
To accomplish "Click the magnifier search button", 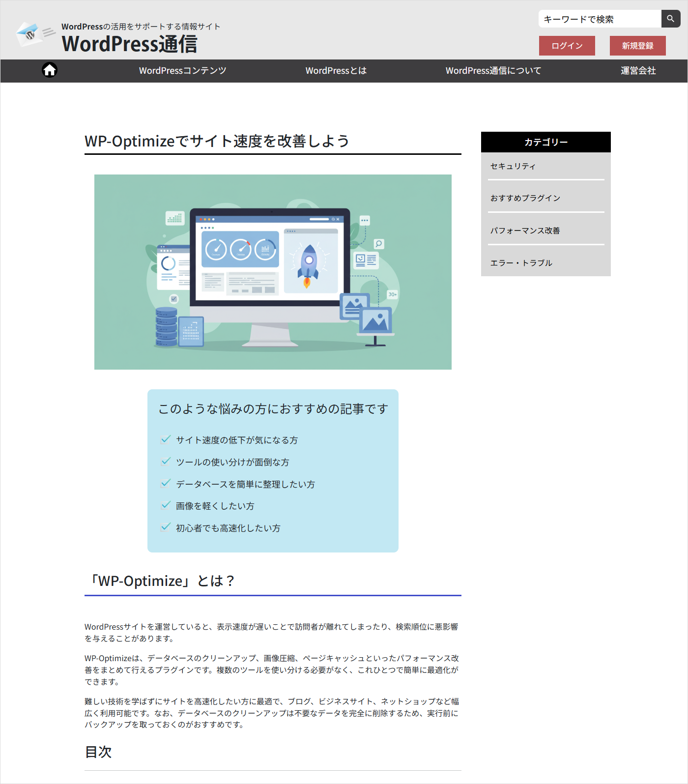I will pos(670,19).
